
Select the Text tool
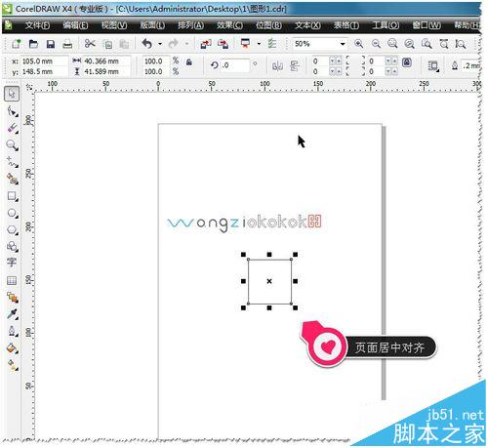pyautogui.click(x=12, y=263)
